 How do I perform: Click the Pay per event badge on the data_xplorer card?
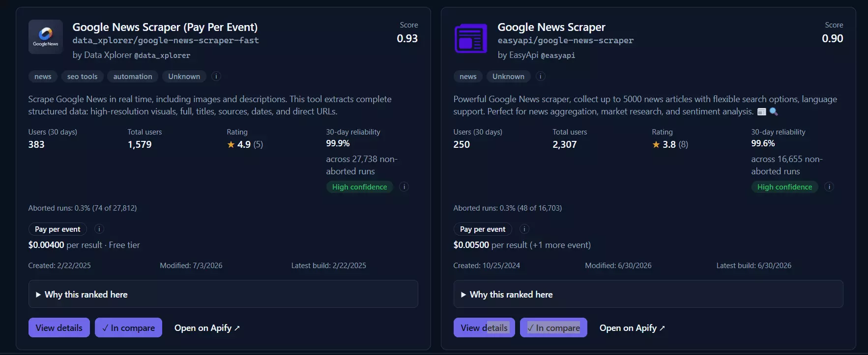58,229
